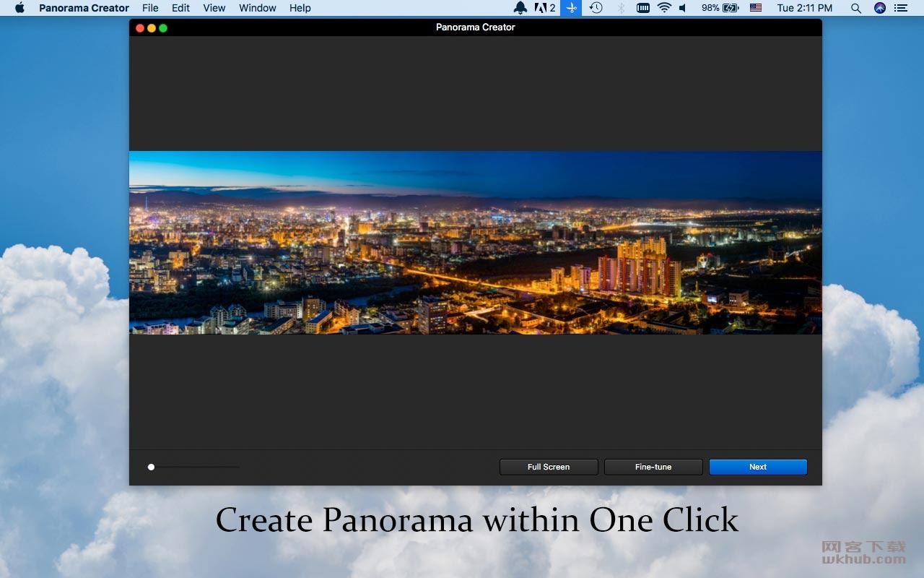Click the green zoom window button

pos(163,28)
